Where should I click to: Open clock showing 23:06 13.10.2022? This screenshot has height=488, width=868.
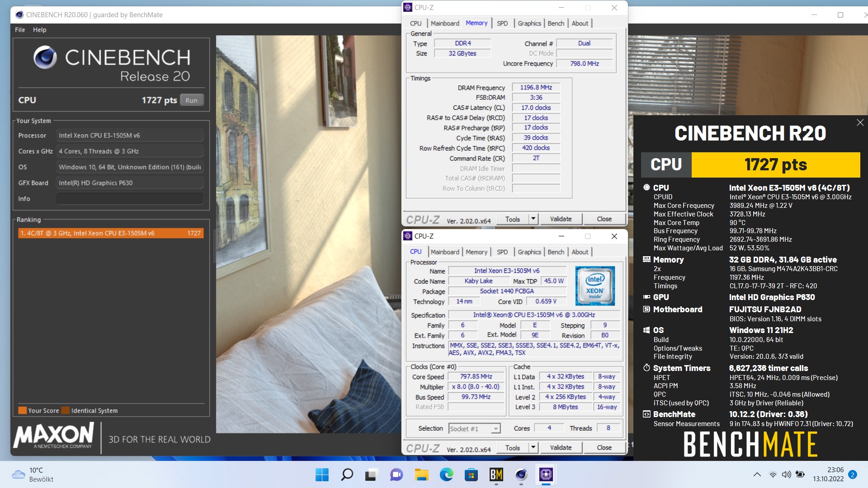pos(828,474)
